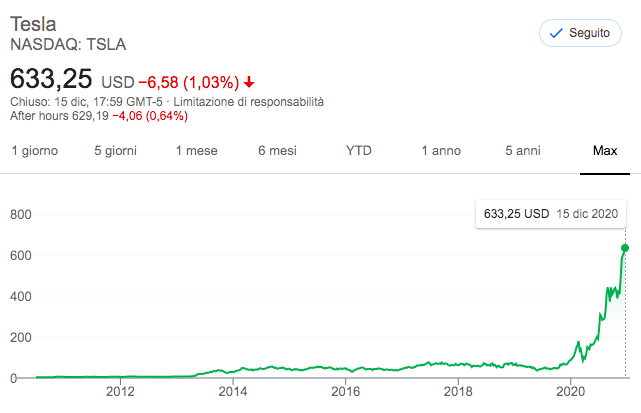641x413 pixels.
Task: Toggle the Seguito follow button
Action: (x=580, y=33)
